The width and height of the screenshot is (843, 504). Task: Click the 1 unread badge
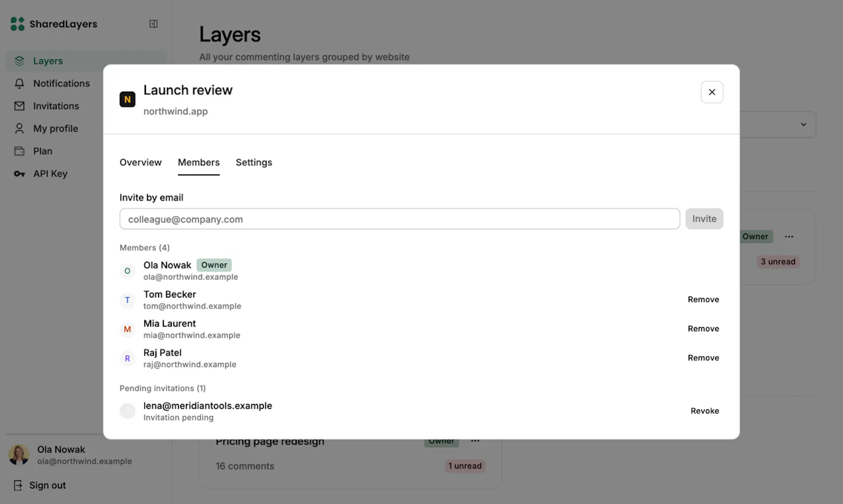tap(465, 466)
